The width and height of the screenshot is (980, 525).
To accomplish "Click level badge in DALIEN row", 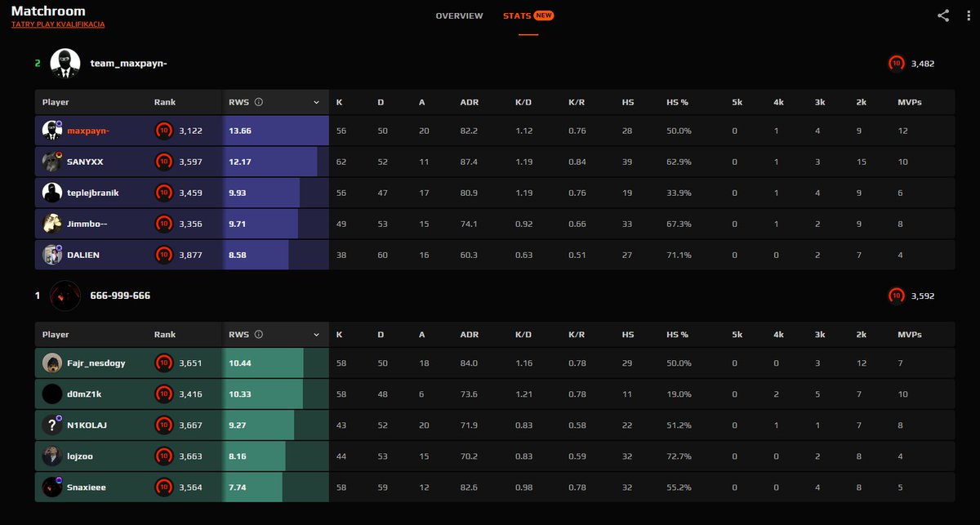I will [x=163, y=255].
